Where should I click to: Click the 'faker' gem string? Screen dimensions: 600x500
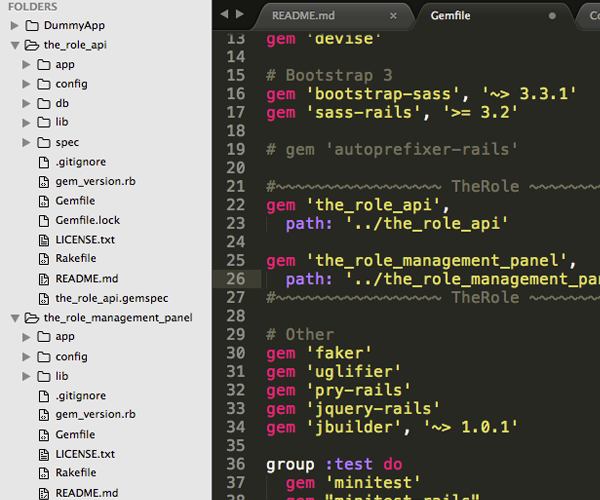[339, 353]
